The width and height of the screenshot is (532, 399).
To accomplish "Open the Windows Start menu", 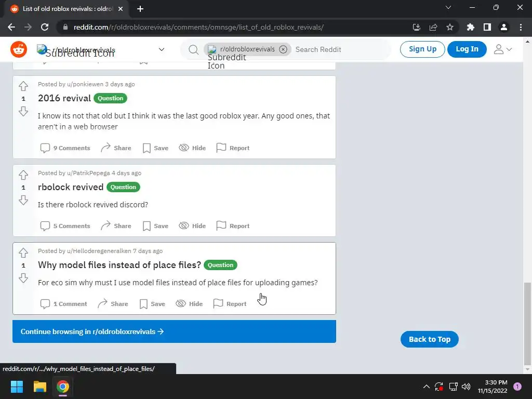I will pos(17,387).
